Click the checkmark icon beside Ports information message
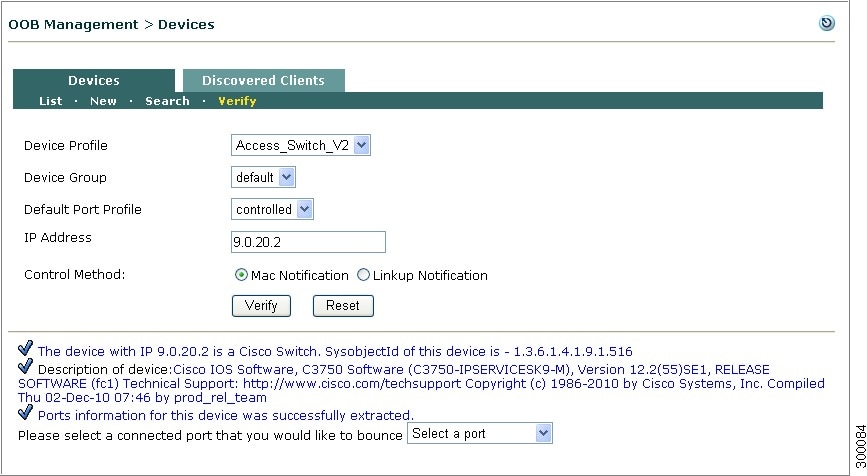Viewport: 867px width, 476px height. tap(25, 412)
